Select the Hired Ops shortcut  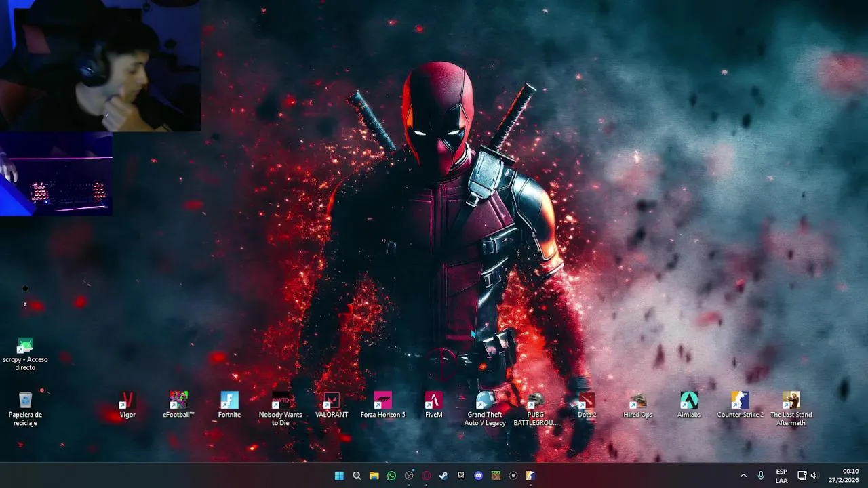tap(637, 405)
